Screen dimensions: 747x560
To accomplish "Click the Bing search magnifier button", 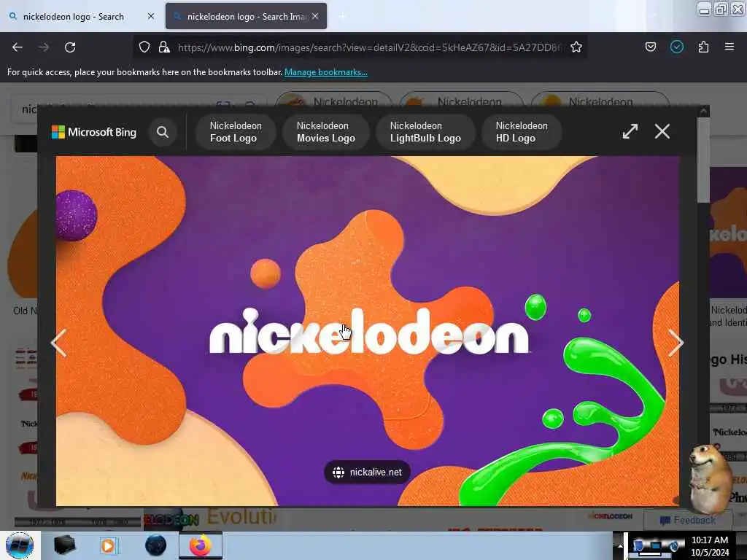I will pos(163,132).
